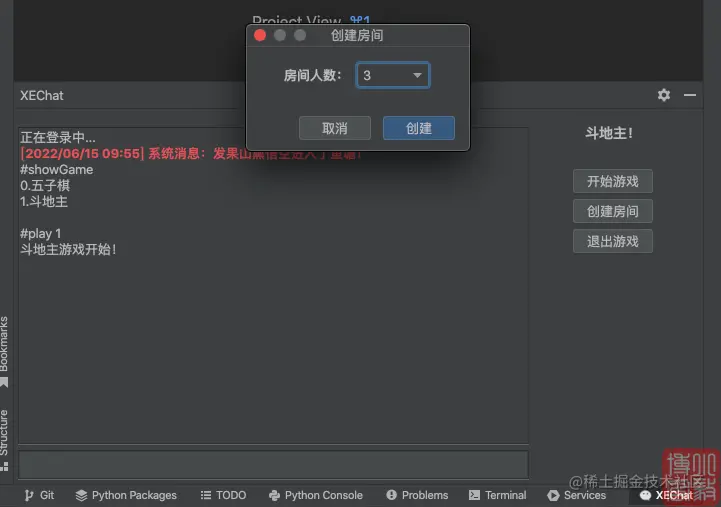Click the '#showGame' chat line
The height and width of the screenshot is (507, 721).
point(57,170)
